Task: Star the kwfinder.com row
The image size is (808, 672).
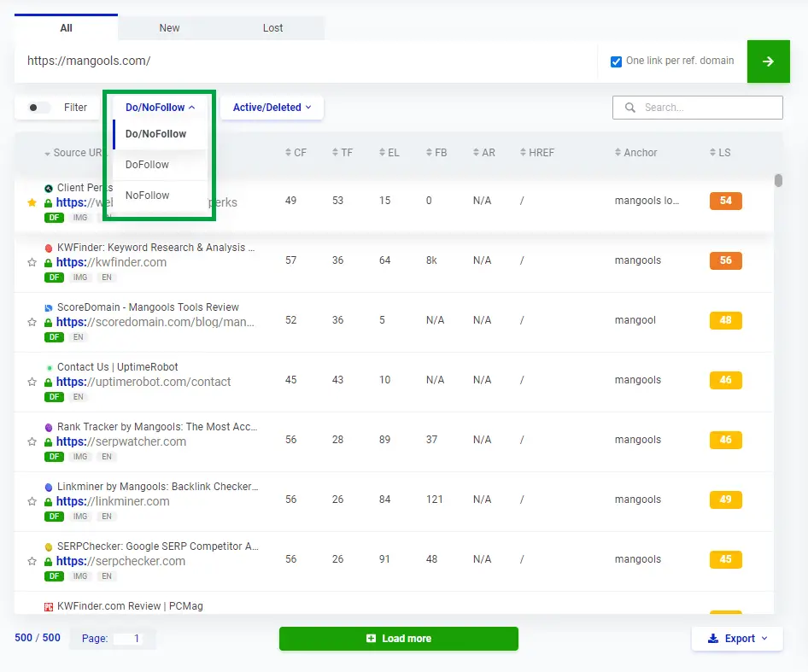Action: (x=32, y=262)
